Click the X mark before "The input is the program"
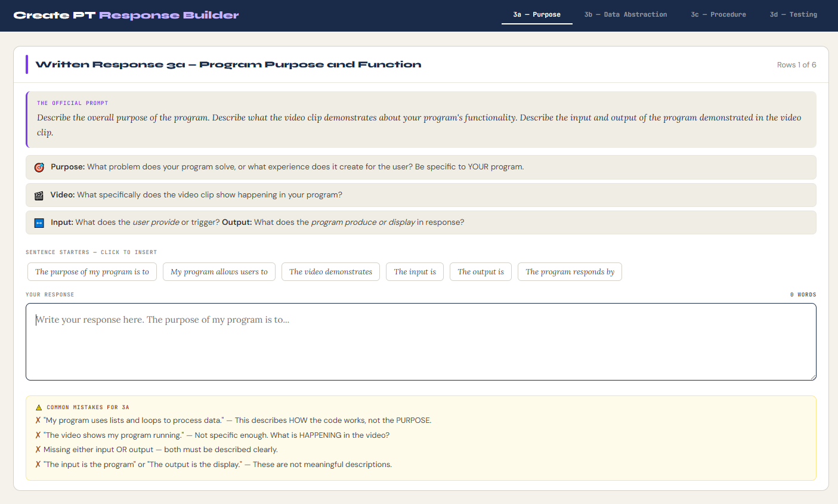This screenshot has height=504, width=838. coord(38,465)
